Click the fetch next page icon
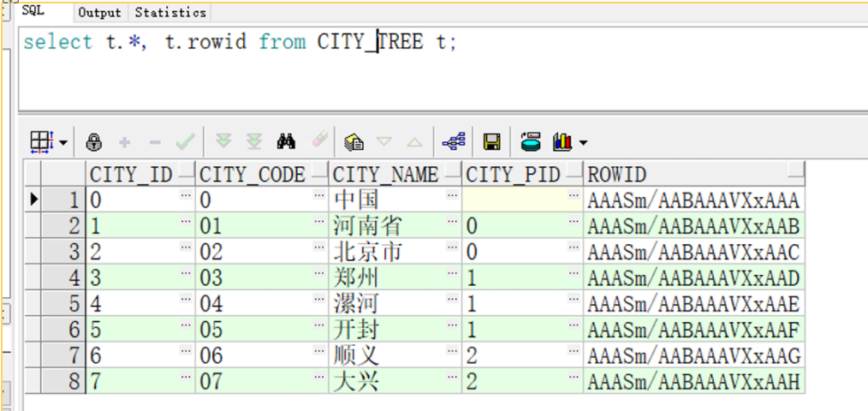Image resolution: width=868 pixels, height=411 pixels. (x=223, y=142)
